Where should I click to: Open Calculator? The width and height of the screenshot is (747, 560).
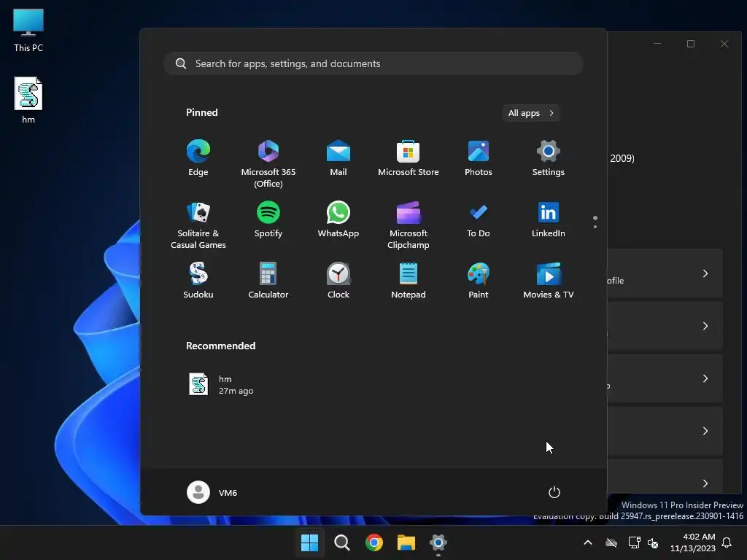click(x=268, y=281)
